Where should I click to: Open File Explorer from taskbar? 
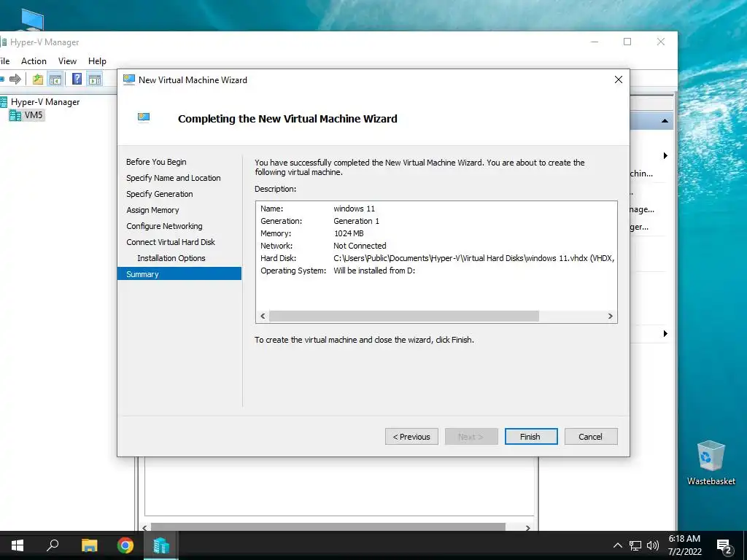click(89, 545)
